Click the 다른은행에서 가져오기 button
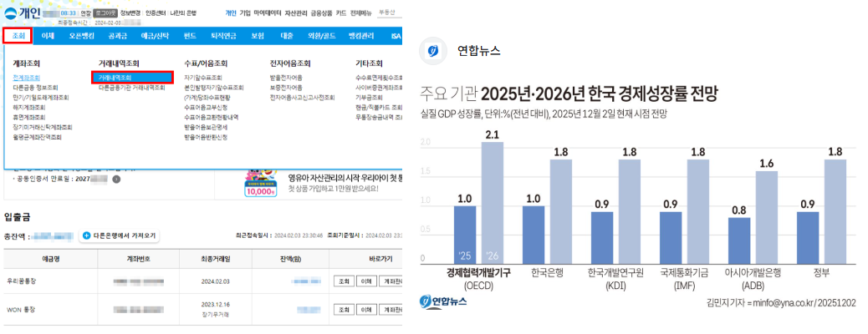 coord(120,236)
